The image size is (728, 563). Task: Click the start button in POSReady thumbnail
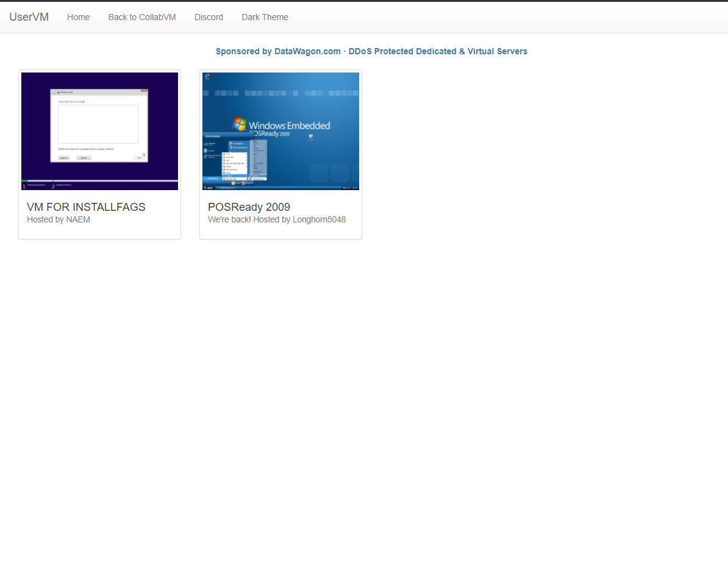(x=208, y=188)
